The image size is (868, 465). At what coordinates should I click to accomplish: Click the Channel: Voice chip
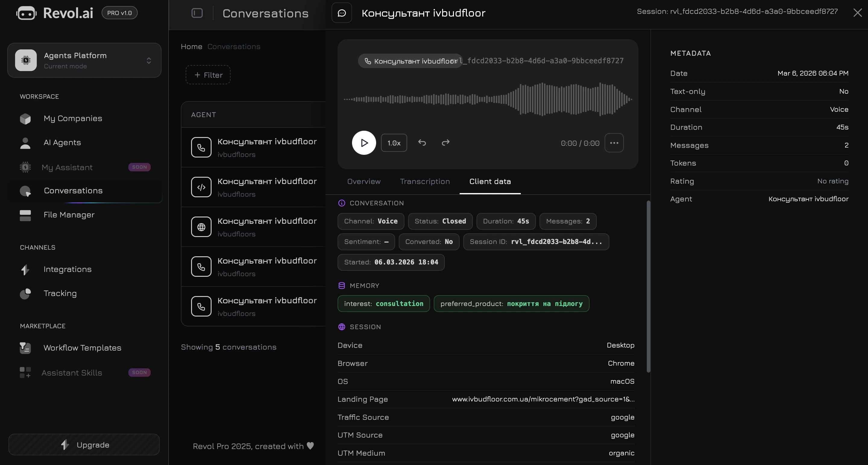tap(371, 221)
